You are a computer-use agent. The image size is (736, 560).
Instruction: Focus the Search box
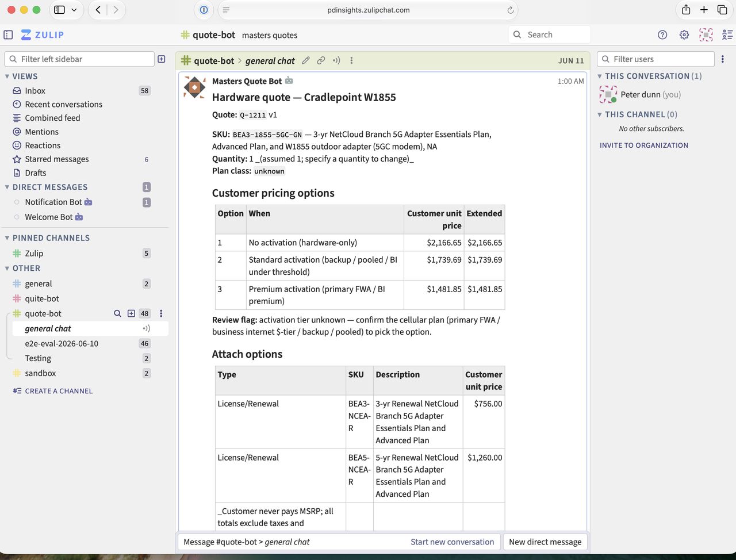click(x=550, y=34)
